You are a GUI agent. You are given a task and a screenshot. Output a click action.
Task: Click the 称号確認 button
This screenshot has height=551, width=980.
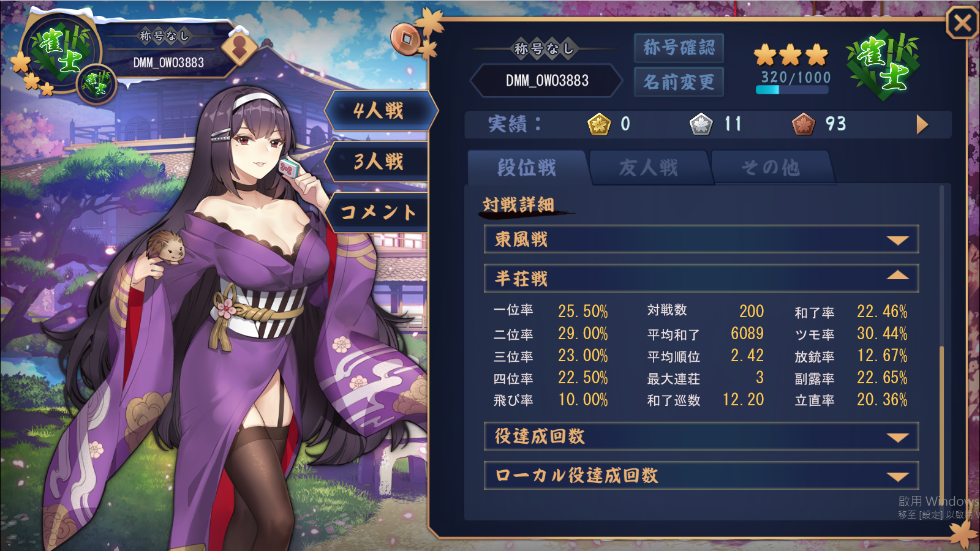pyautogui.click(x=679, y=48)
